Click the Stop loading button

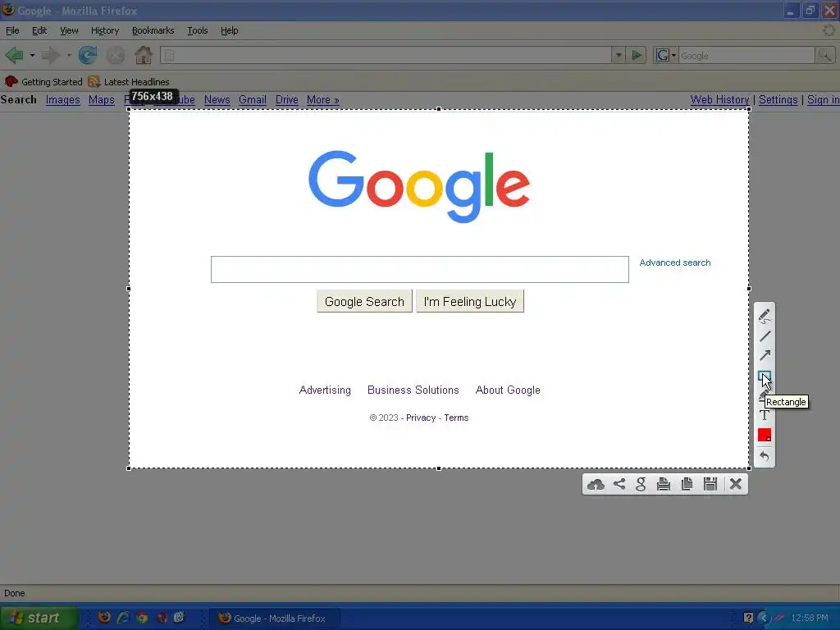pos(115,55)
